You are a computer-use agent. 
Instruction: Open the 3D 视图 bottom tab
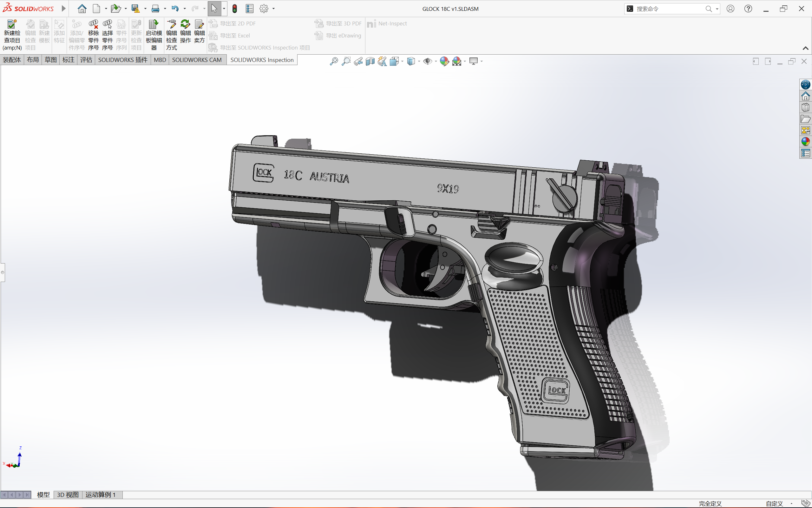[68, 495]
